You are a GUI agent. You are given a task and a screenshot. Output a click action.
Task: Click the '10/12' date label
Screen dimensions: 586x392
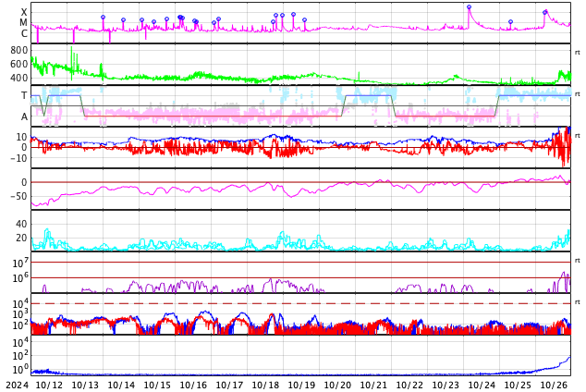click(49, 385)
